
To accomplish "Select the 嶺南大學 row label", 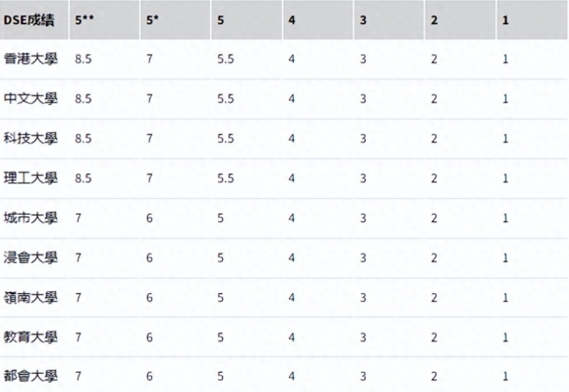I will pos(31,297).
